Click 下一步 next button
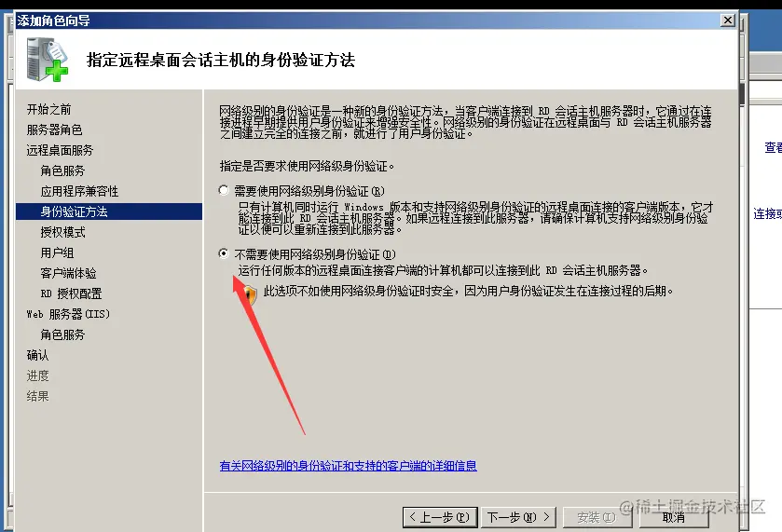The width and height of the screenshot is (782, 532). point(518,517)
